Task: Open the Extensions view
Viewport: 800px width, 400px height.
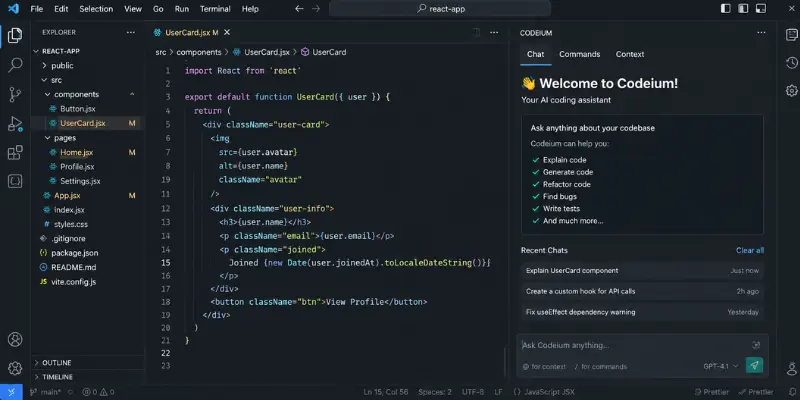Action: coord(15,153)
